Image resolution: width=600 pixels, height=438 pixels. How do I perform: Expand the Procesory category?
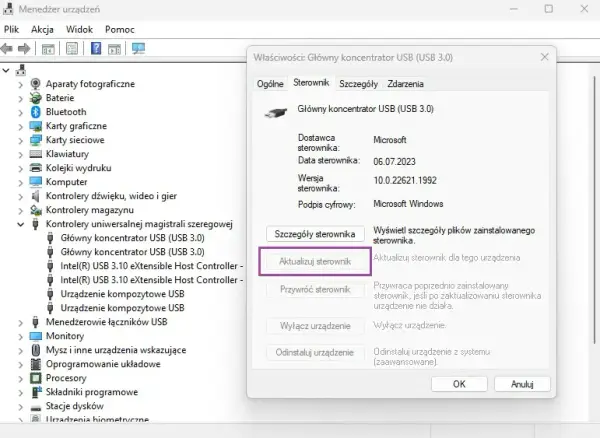(x=20, y=378)
